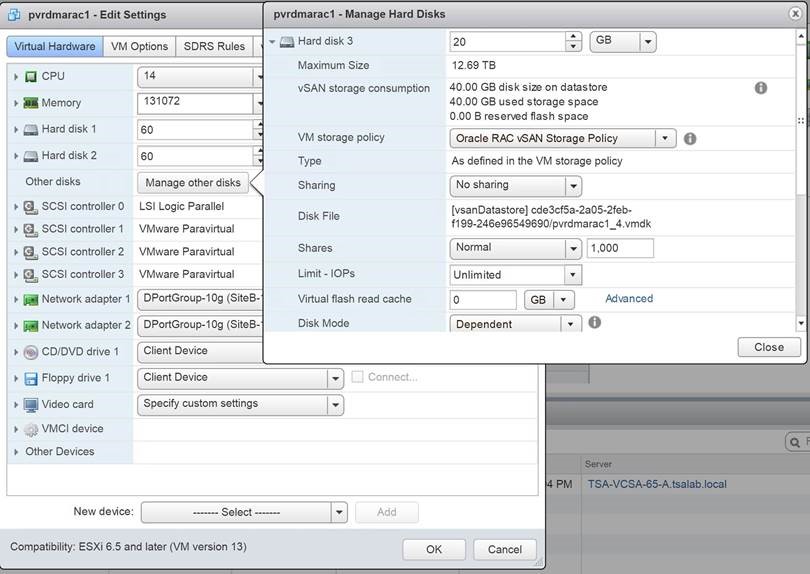Click the Network adapter 1 icon
This screenshot has height=574, width=810.
pos(30,299)
